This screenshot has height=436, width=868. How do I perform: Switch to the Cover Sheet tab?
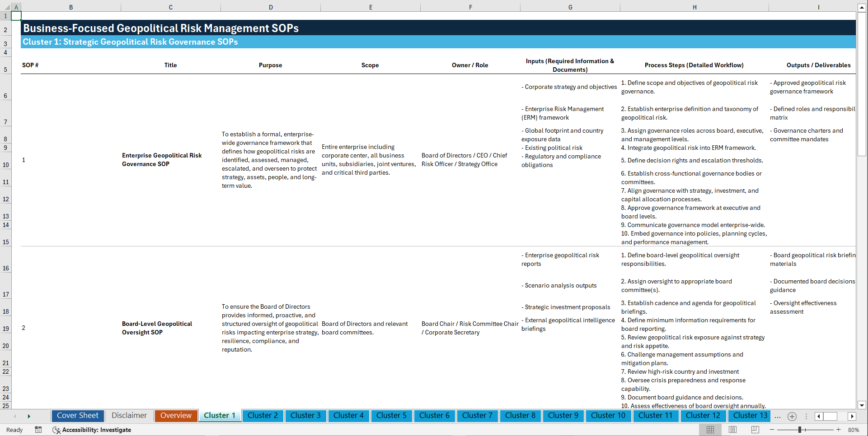(77, 416)
